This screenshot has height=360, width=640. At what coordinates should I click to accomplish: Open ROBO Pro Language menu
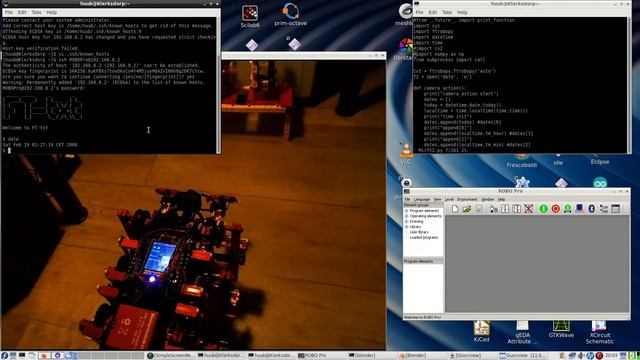(422, 199)
